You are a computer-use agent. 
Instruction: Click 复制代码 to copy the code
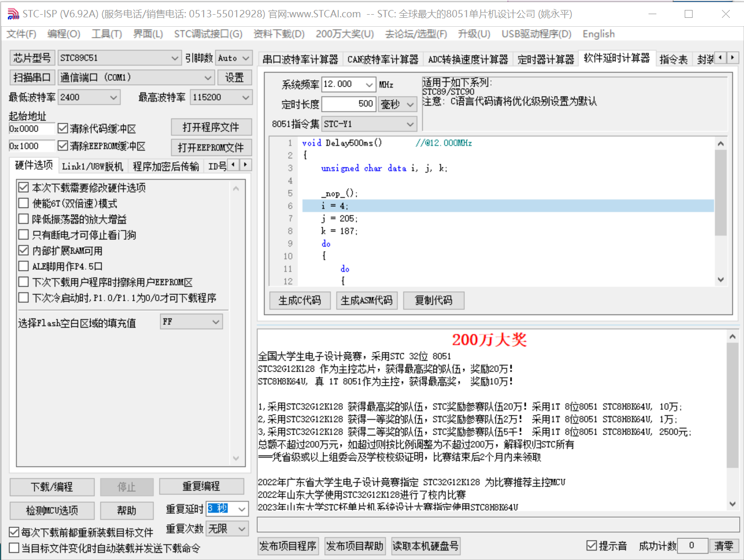[x=433, y=300]
